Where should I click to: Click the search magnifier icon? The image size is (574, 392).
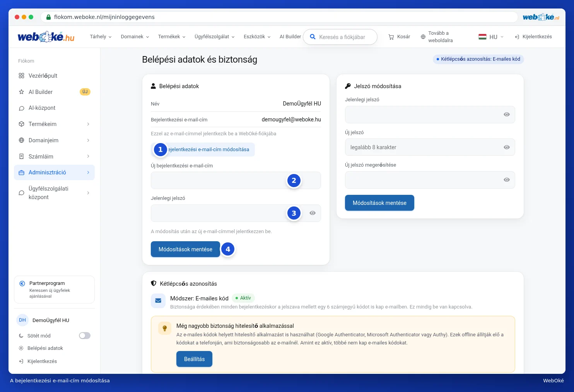pyautogui.click(x=313, y=37)
